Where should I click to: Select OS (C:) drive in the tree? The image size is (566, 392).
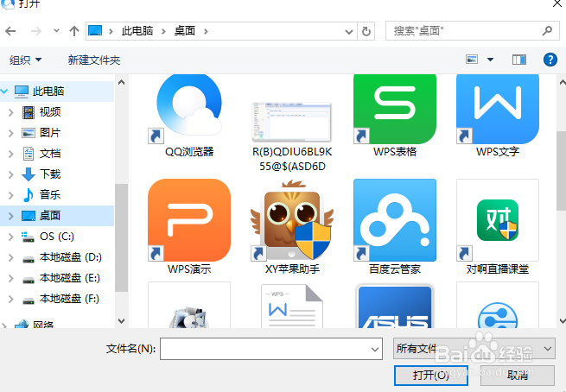point(57,237)
